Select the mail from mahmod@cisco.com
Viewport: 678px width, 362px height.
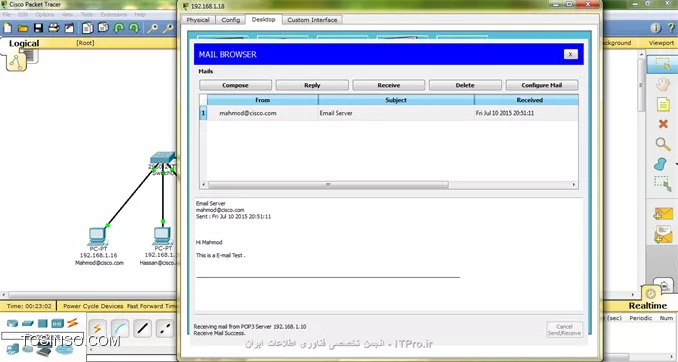pos(388,113)
